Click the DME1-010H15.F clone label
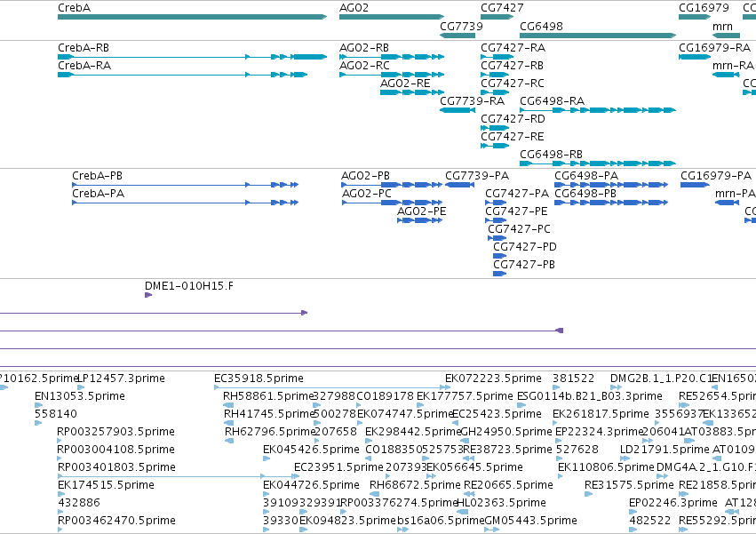 189,286
